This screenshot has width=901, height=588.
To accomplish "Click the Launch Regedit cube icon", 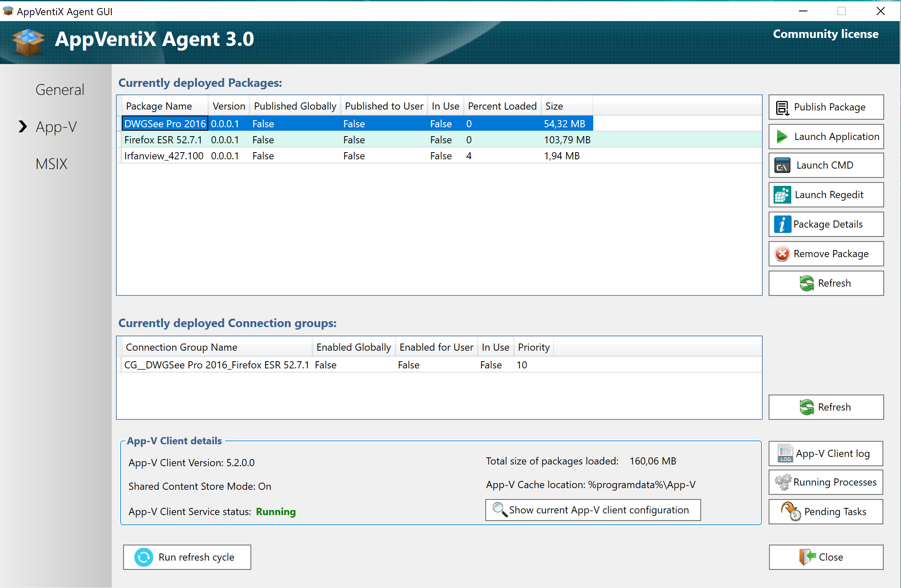I will [782, 195].
